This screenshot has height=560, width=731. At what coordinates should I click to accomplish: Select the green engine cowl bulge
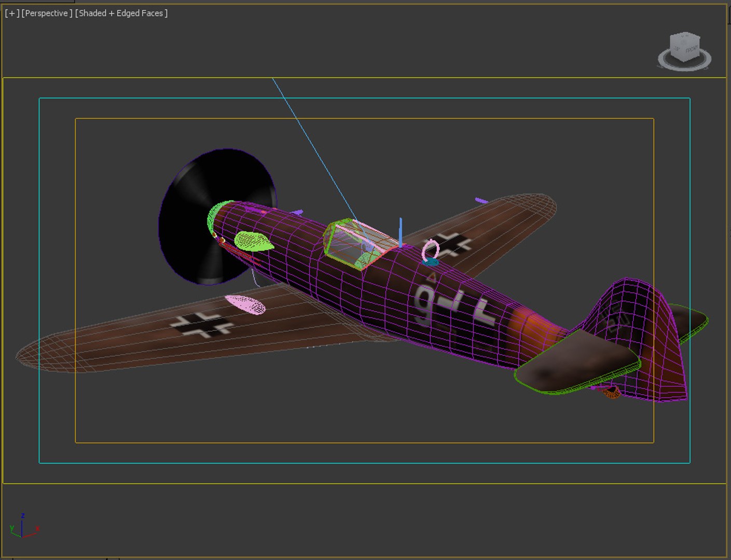point(253,241)
